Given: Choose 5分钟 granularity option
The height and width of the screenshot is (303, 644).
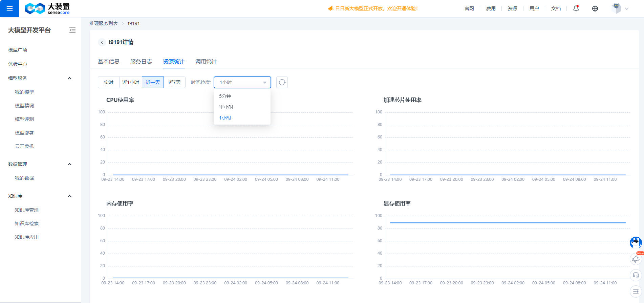Looking at the screenshot, I should tap(242, 96).
